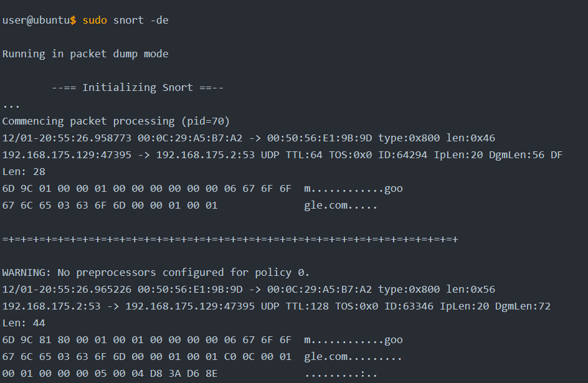Click 'len:0x46' in first packet header

point(471,138)
